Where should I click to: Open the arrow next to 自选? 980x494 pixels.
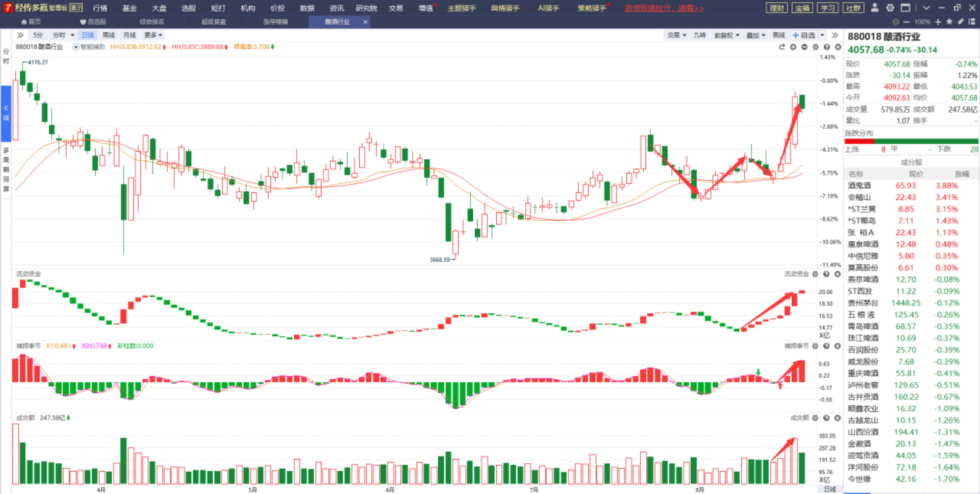coord(822,35)
